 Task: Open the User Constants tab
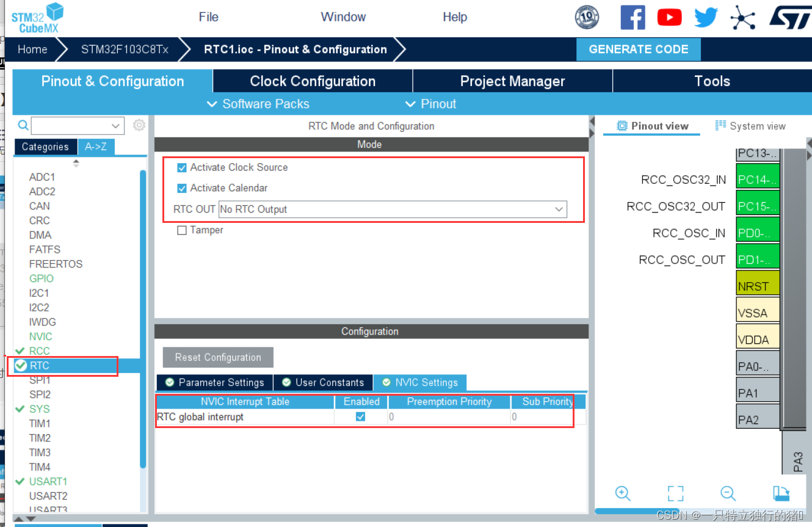click(323, 382)
